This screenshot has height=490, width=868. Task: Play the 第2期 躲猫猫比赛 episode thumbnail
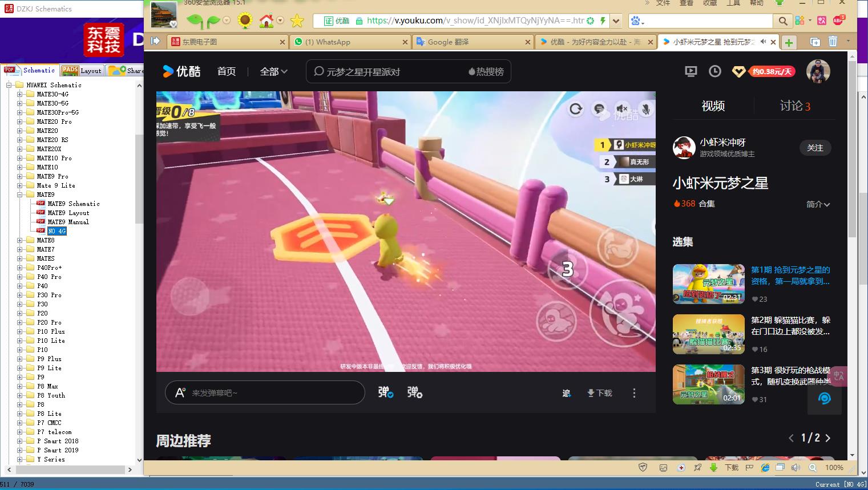pos(708,334)
